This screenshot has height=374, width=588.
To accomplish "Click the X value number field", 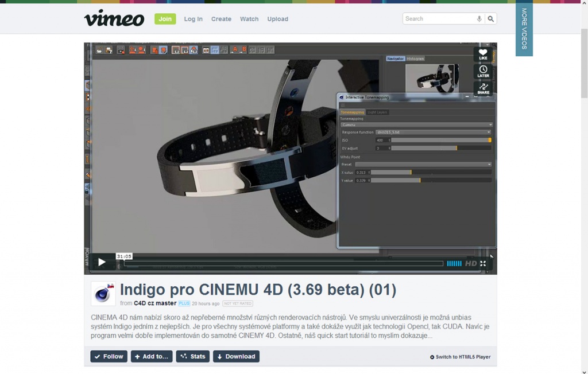I will click(x=363, y=173).
